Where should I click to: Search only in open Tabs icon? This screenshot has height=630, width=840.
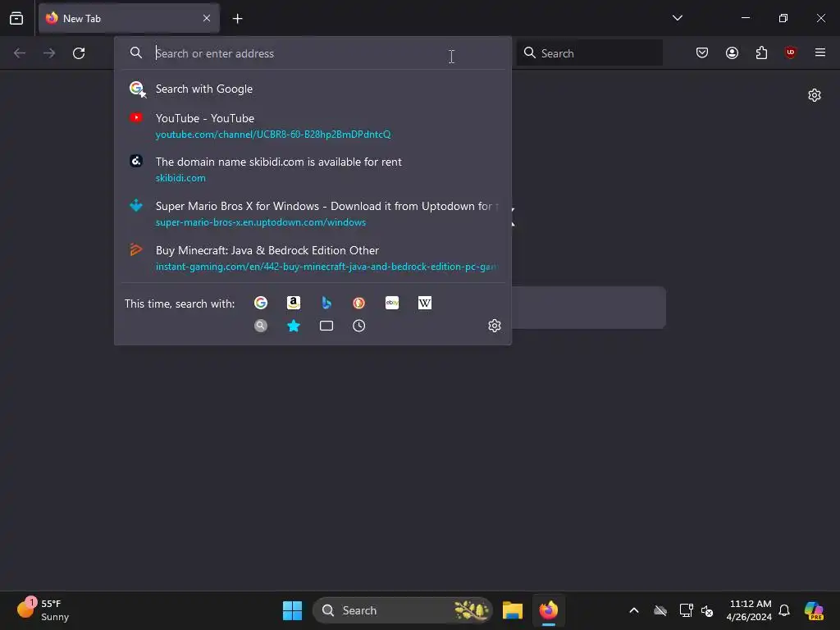(x=326, y=326)
